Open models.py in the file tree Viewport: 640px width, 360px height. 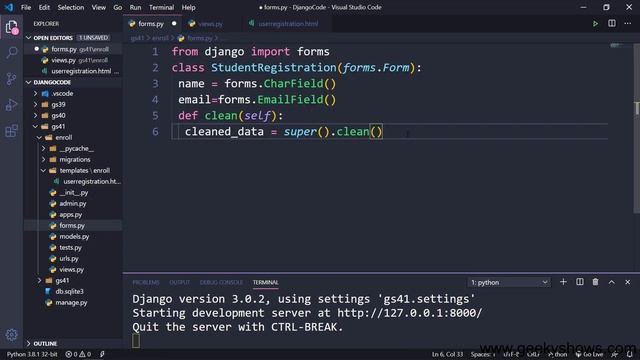[x=73, y=236]
